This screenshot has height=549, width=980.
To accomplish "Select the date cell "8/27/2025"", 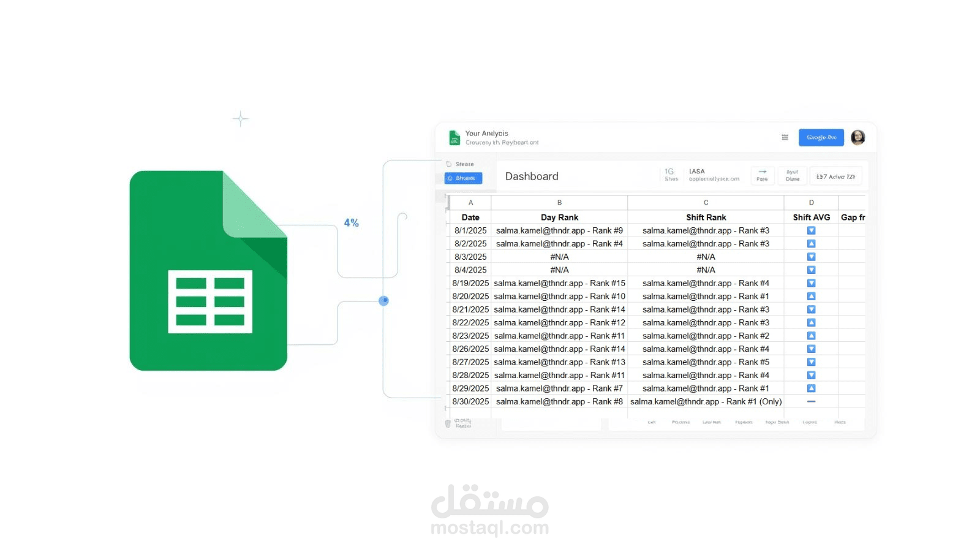I will (x=470, y=362).
